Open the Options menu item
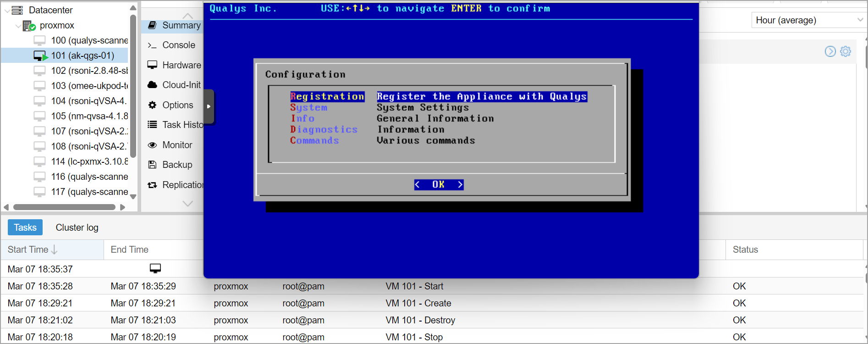The width and height of the screenshot is (868, 344). (172, 105)
